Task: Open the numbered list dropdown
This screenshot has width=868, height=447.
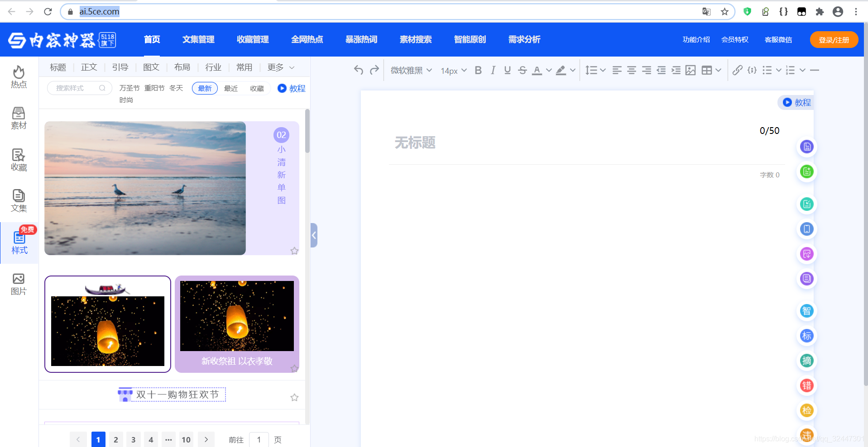Action: click(x=802, y=70)
